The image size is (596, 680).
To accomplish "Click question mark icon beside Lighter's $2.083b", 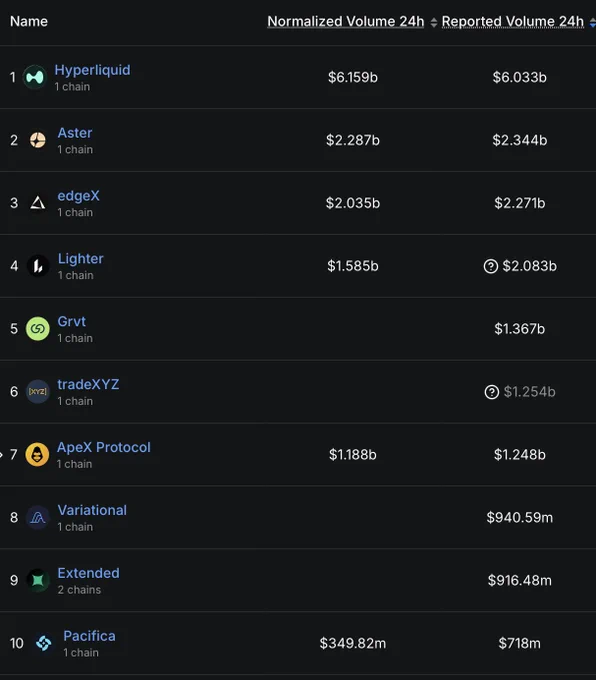I will coord(491,266).
